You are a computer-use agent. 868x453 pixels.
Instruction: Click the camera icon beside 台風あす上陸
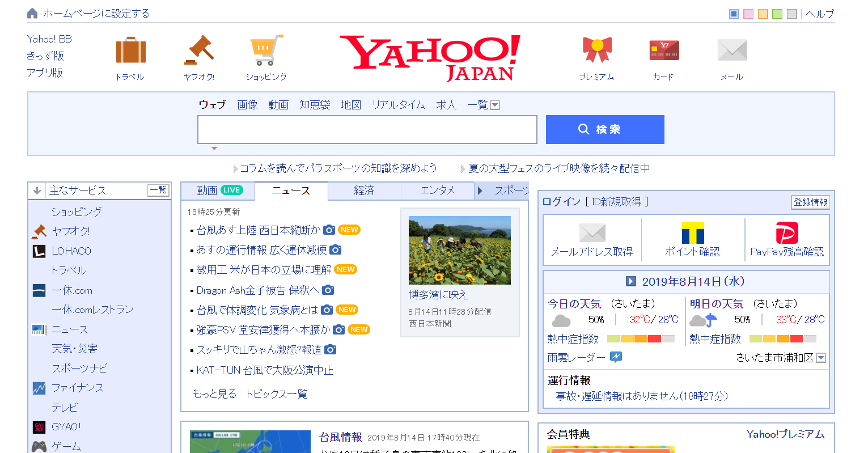329,230
